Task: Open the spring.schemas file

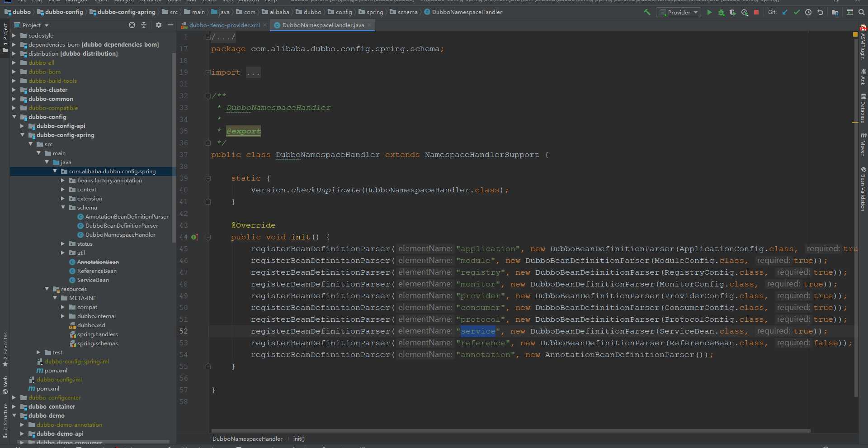Action: [93, 343]
